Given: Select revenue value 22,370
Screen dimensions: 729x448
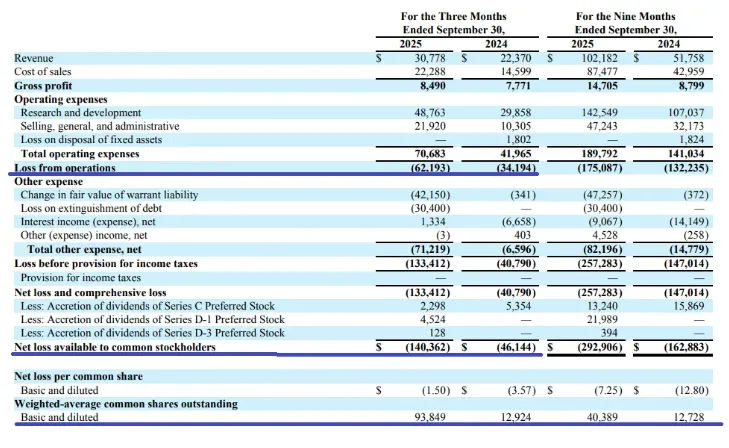Looking at the screenshot, I should (516, 58).
